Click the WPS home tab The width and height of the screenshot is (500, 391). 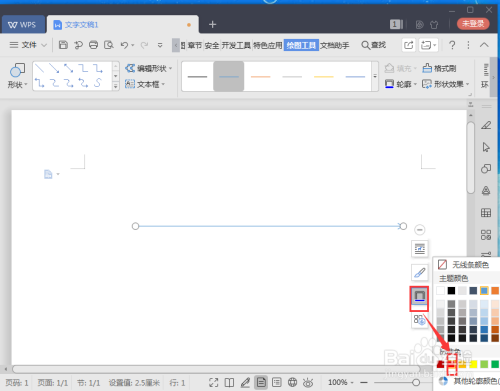point(23,25)
